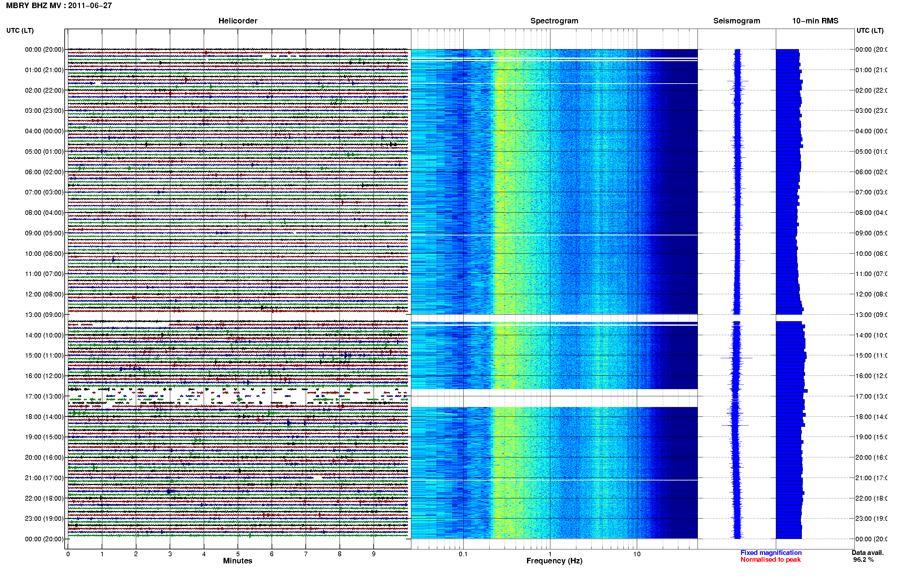Click the title text 'MBRY BHZ MV : 2011-06-27'
The width and height of the screenshot is (924, 578).
59,5
